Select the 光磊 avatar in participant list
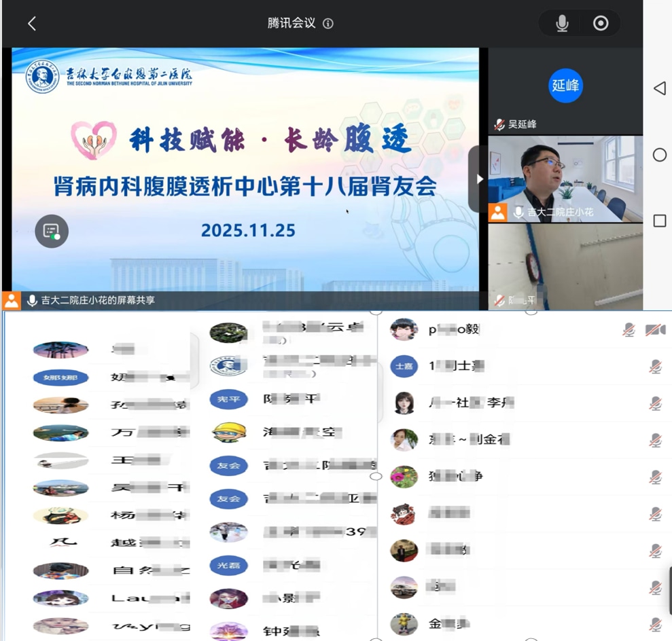 (228, 566)
